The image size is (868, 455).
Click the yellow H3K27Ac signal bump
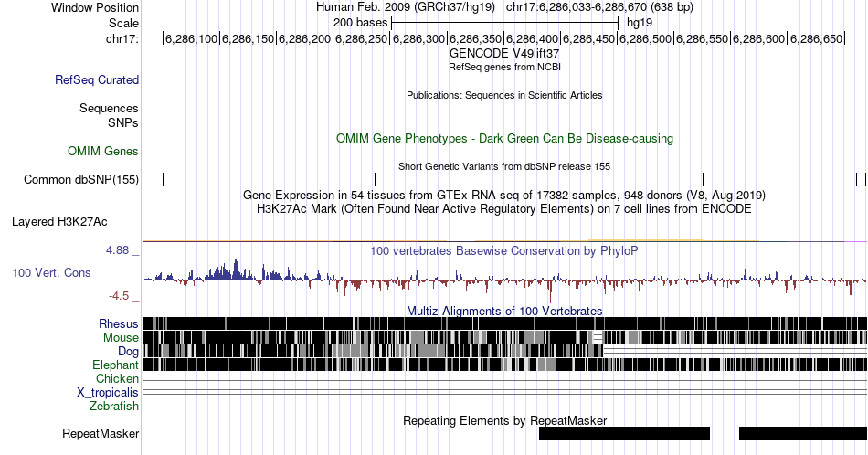[x=645, y=240]
